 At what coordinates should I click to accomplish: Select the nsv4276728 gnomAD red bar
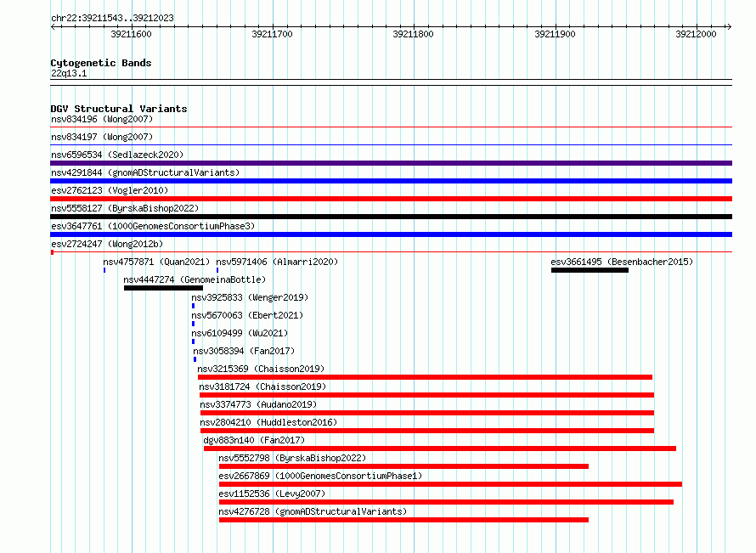tap(403, 520)
